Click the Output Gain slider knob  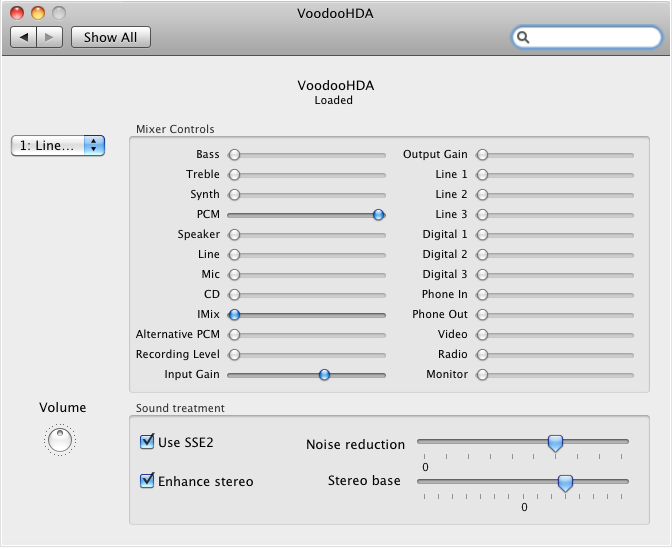click(x=482, y=155)
